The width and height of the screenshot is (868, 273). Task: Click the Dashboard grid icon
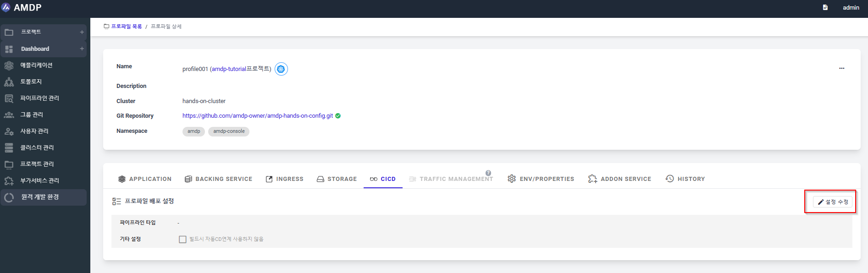coord(9,49)
